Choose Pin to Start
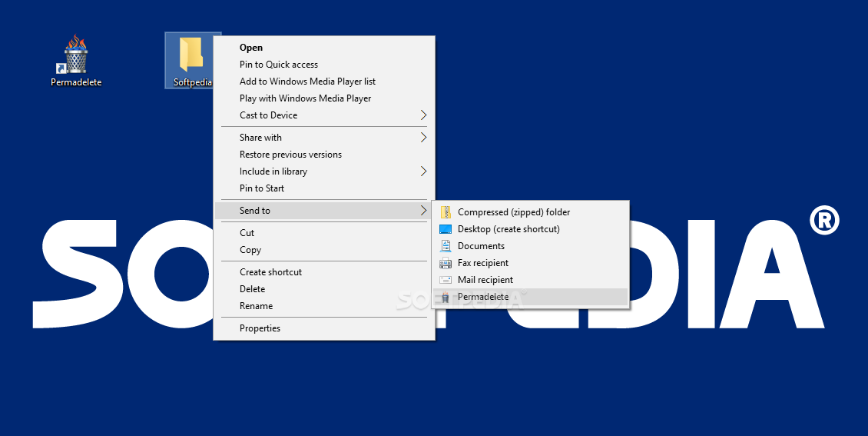This screenshot has height=436, width=868. tap(324, 188)
